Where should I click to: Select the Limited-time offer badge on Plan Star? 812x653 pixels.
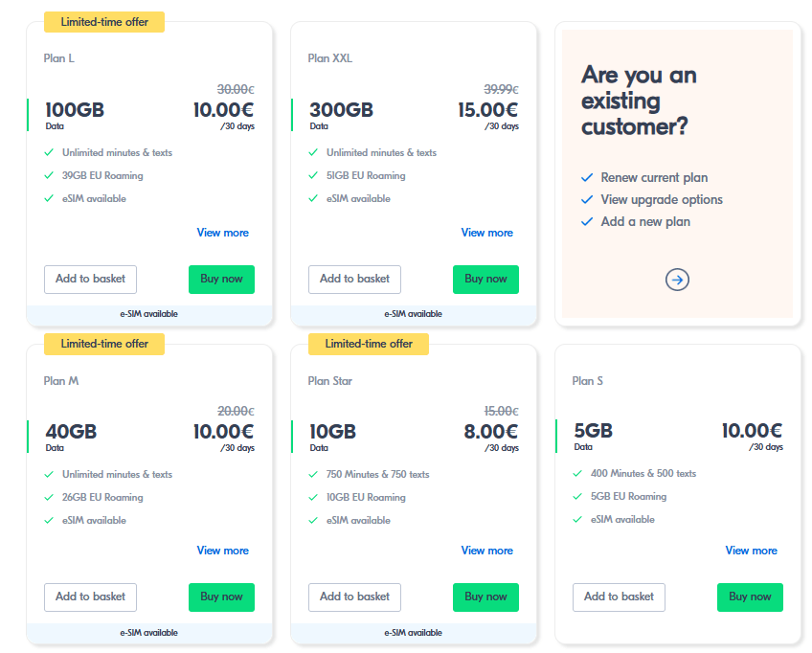(369, 344)
